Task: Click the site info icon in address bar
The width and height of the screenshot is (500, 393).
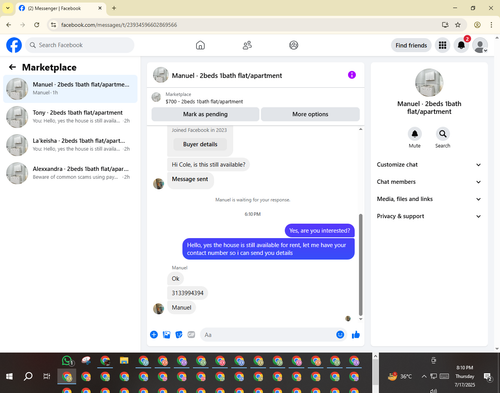Action: pos(54,25)
